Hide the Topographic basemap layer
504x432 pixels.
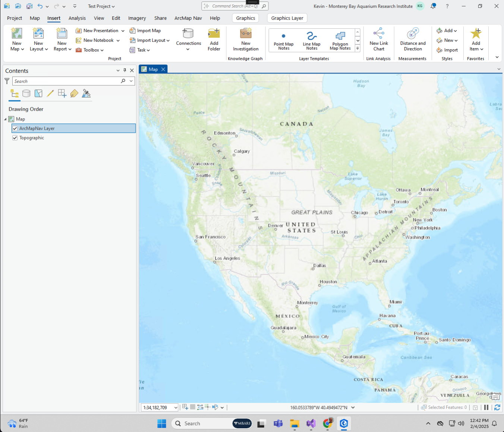coord(15,138)
